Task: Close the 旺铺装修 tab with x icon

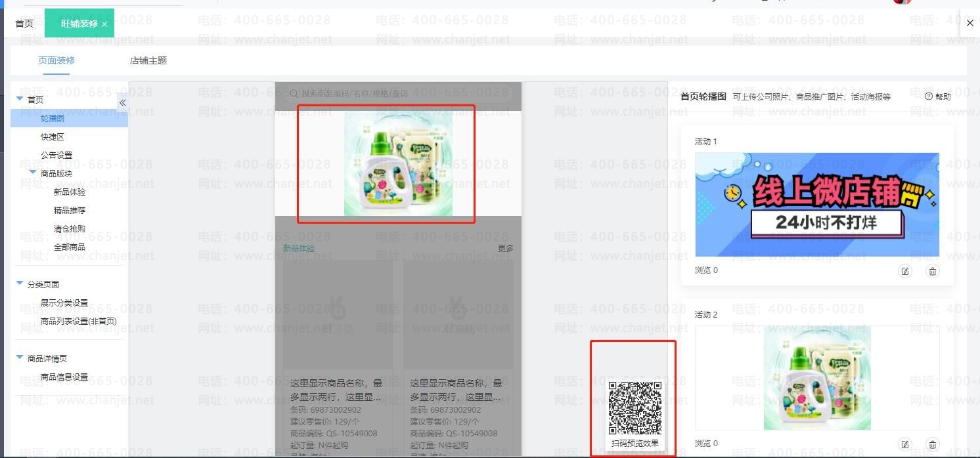Action: [104, 24]
